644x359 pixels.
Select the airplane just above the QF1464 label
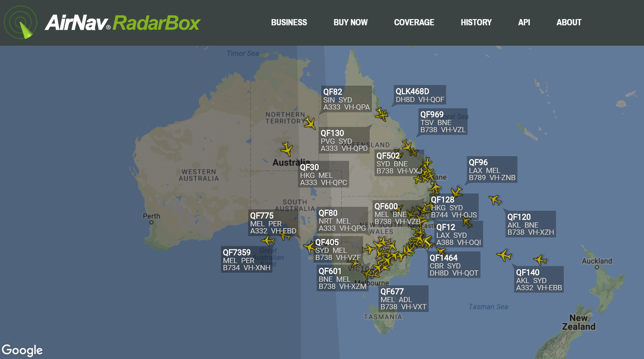coord(440,252)
